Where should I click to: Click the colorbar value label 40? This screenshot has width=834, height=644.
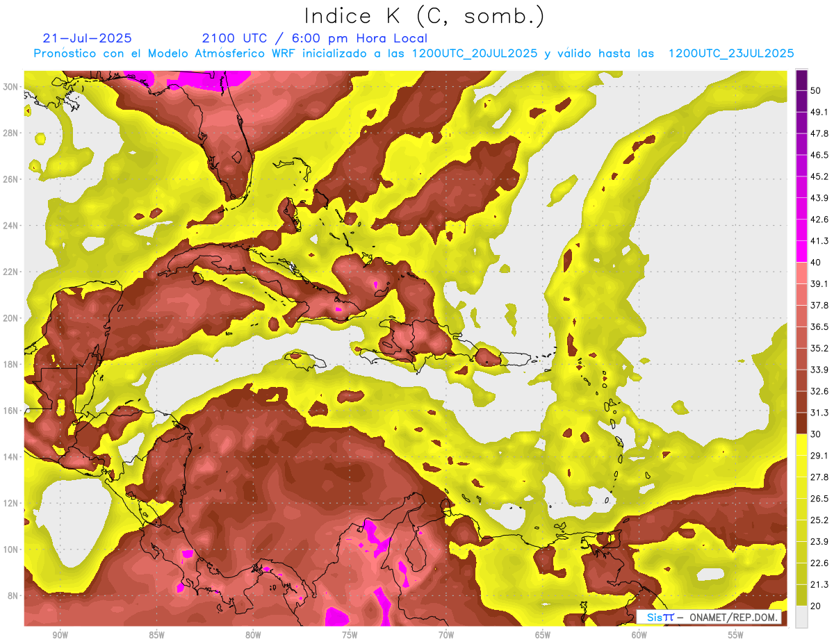pyautogui.click(x=817, y=263)
